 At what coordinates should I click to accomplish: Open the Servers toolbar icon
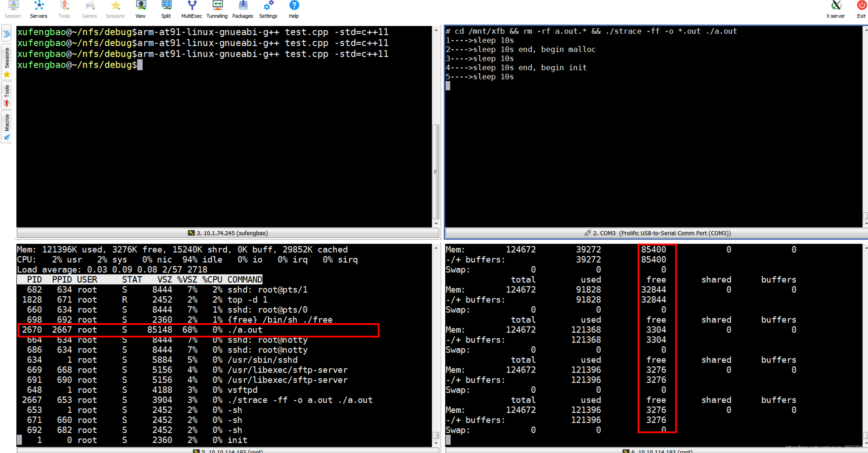coord(38,9)
